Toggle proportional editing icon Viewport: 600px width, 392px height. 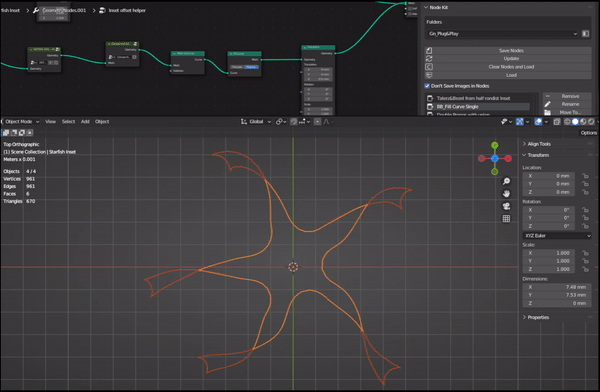(317, 122)
